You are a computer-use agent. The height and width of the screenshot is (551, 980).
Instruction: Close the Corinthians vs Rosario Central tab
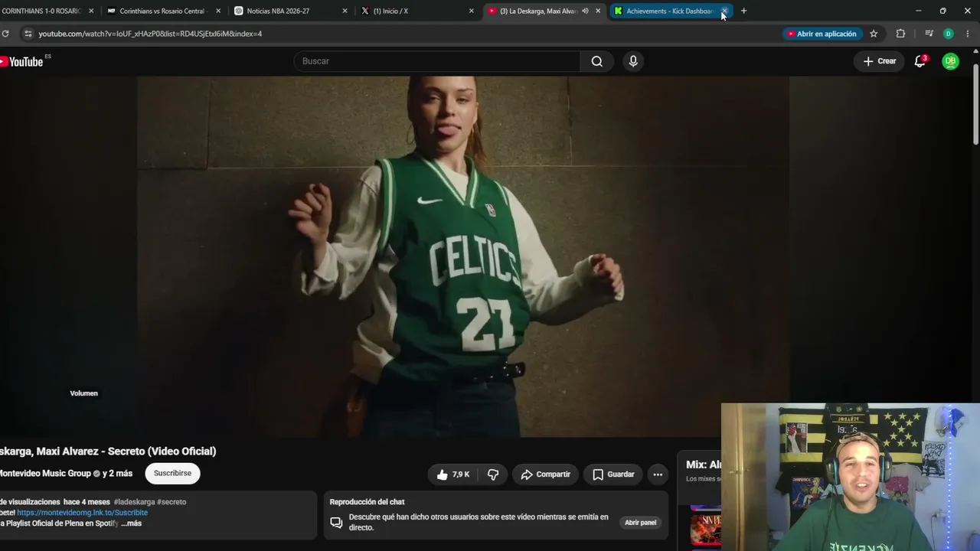coord(218,11)
